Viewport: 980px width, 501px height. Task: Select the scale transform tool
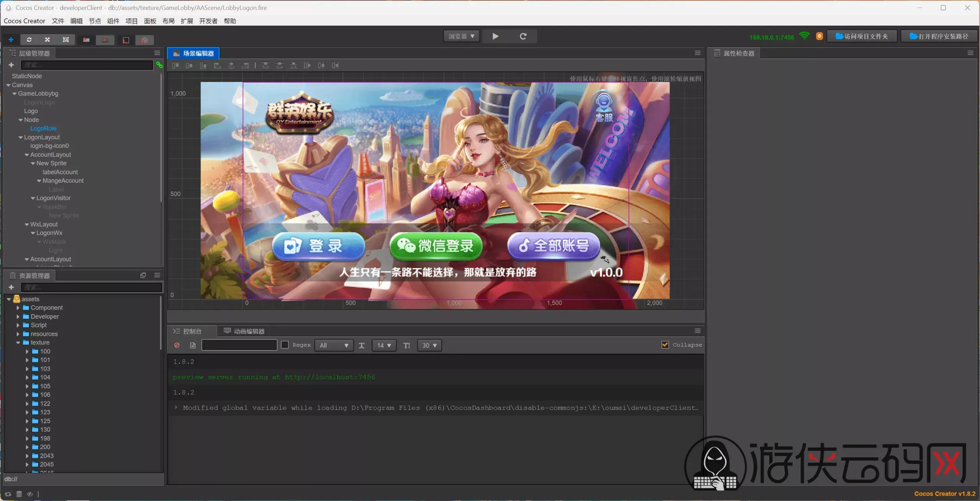tap(47, 40)
